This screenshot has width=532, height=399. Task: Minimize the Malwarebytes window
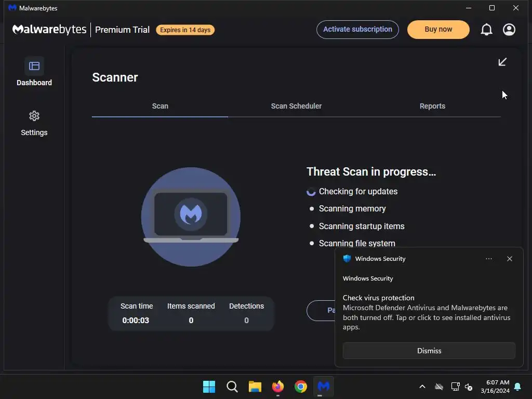[x=469, y=8]
